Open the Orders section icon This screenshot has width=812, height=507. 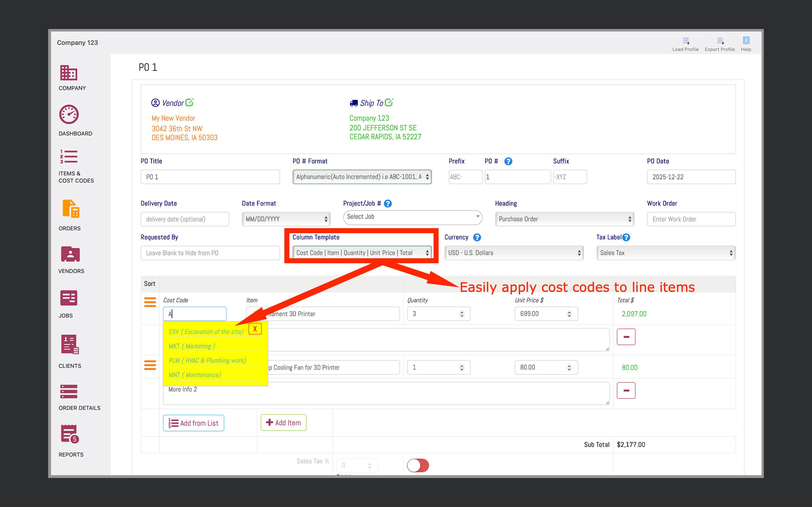tap(70, 209)
